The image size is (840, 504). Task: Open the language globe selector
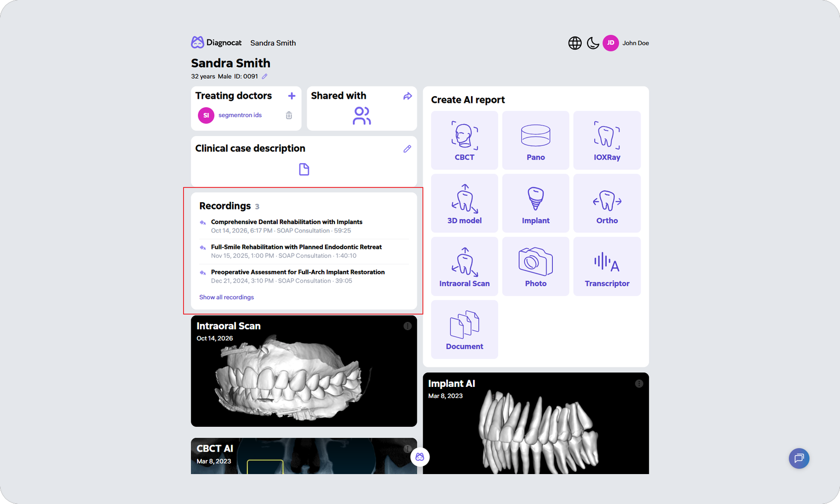click(575, 43)
